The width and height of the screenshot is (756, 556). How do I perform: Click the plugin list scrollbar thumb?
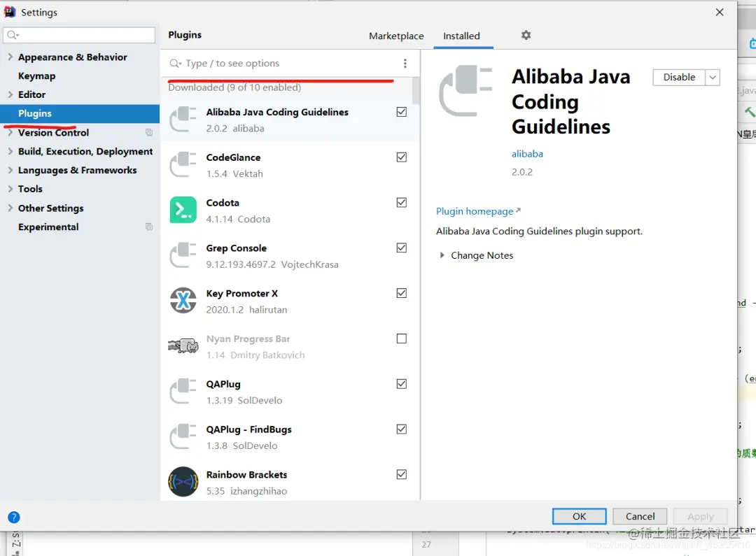[416, 91]
